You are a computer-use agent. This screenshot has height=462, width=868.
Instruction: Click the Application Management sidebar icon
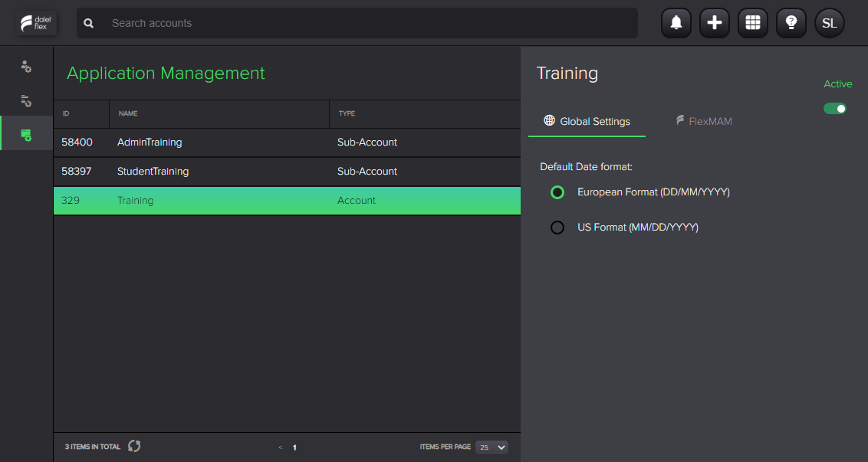25,133
